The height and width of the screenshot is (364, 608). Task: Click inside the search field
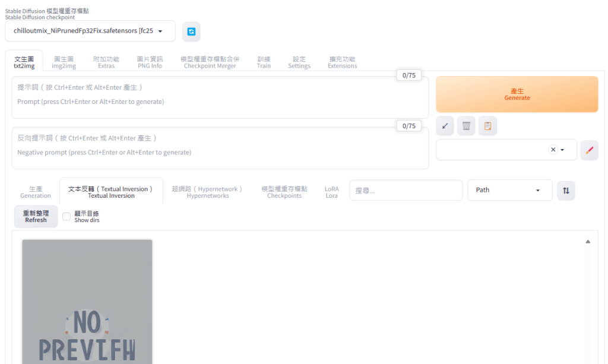tap(406, 190)
